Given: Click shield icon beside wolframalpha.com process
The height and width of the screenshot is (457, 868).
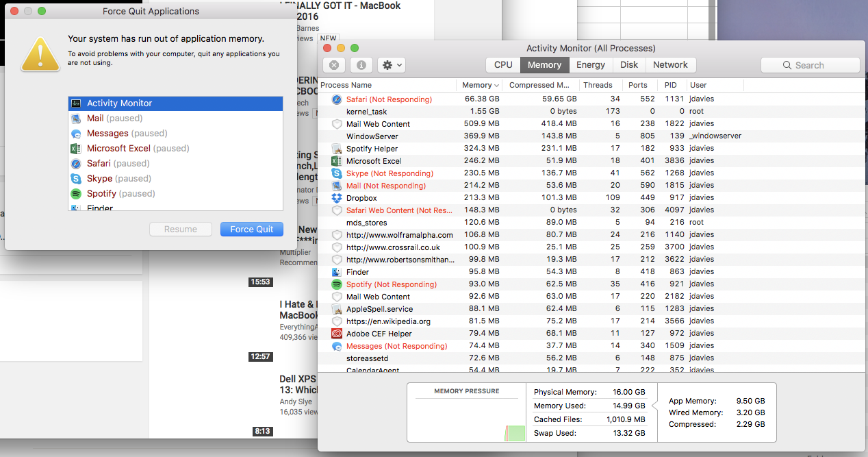Looking at the screenshot, I should [x=337, y=235].
